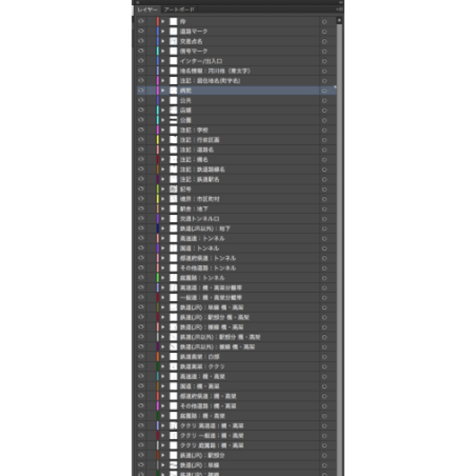
Task: Expand the 公共 layer
Action: coord(163,100)
